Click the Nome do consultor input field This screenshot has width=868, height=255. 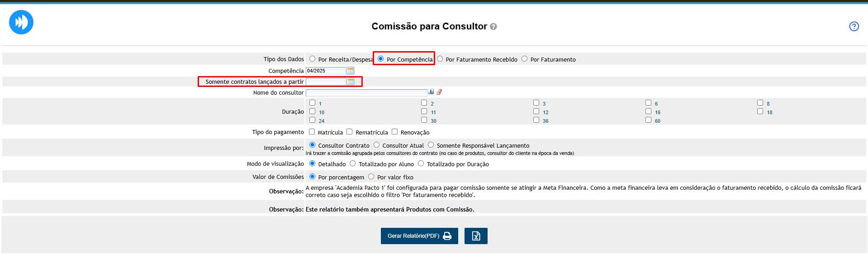pyautogui.click(x=366, y=92)
